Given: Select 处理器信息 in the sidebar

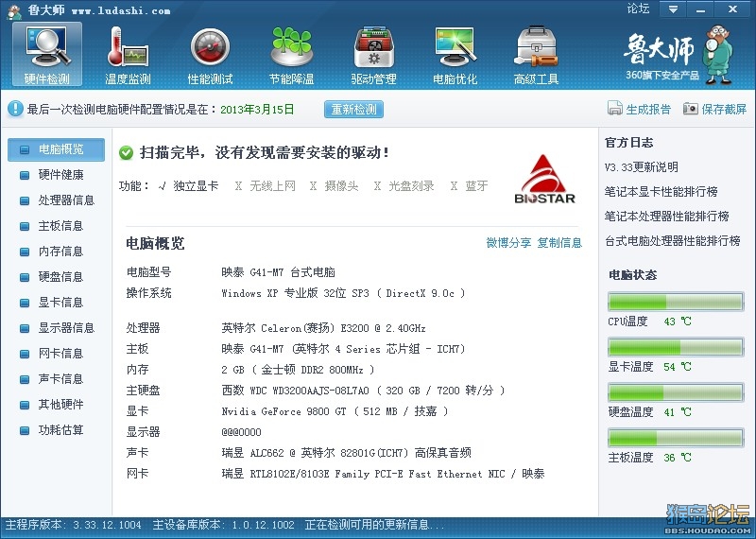Looking at the screenshot, I should coord(56,200).
